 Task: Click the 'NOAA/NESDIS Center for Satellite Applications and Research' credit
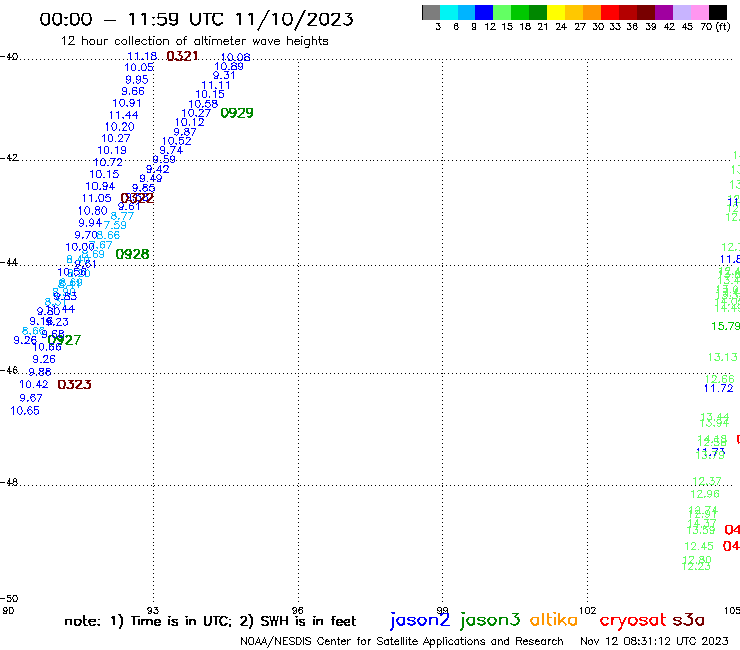click(x=402, y=641)
